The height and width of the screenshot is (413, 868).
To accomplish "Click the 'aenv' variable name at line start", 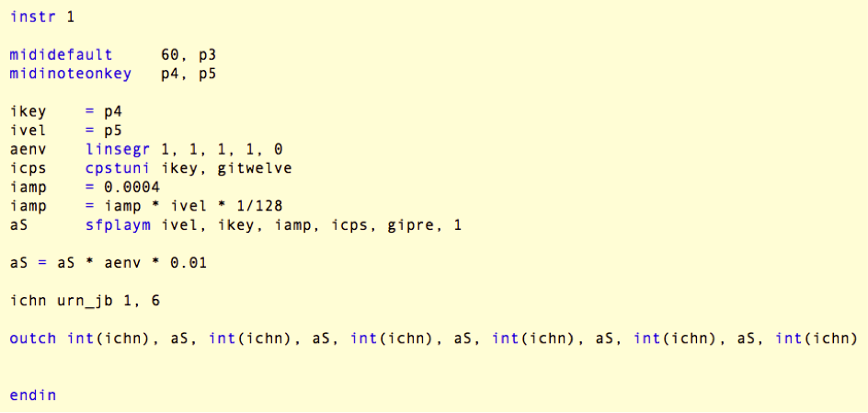I will click(28, 149).
